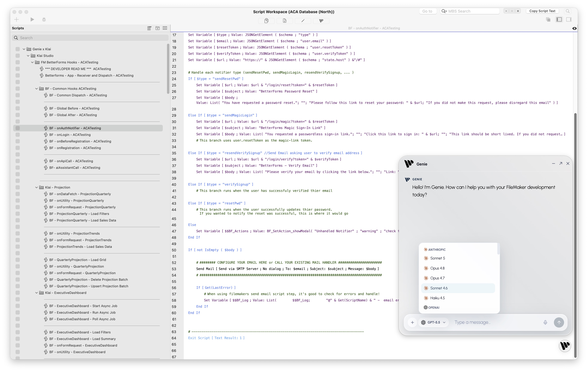Click the plus attach button in Genie chat
The height and width of the screenshot is (372, 588).
click(x=412, y=322)
